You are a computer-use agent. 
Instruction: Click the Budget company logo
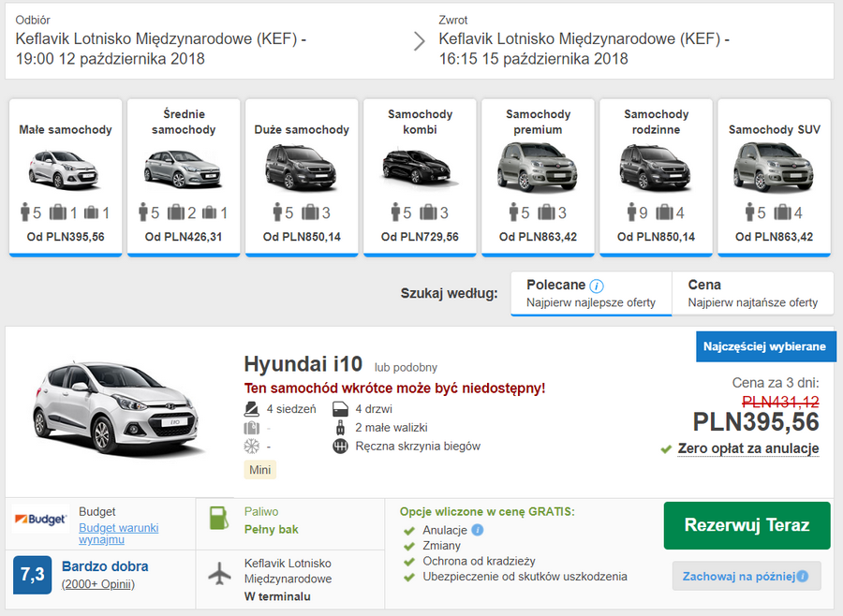40,520
